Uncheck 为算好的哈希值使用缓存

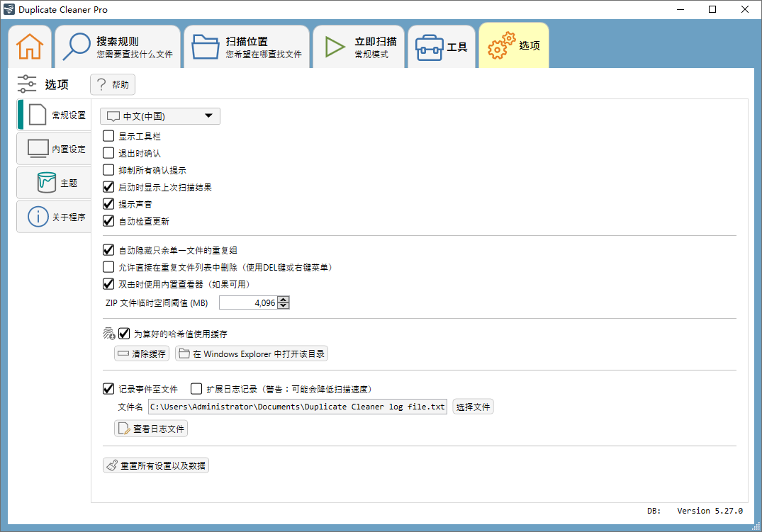point(124,334)
